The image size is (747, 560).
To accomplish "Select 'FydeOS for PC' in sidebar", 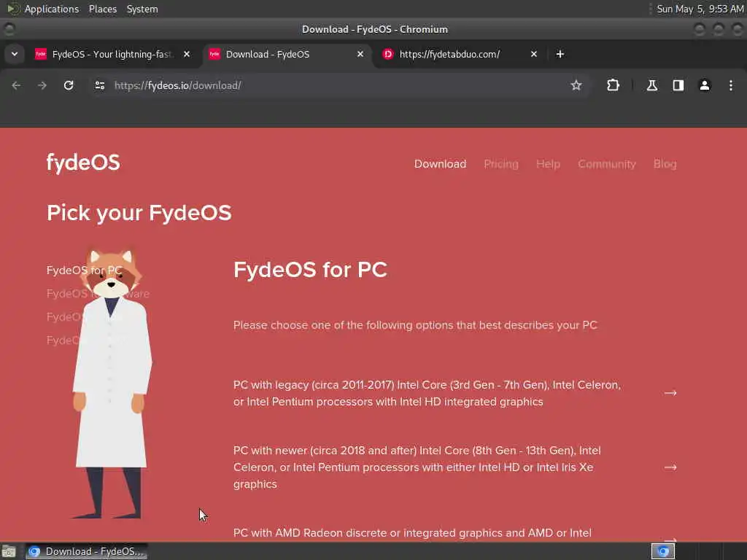I will coord(85,270).
